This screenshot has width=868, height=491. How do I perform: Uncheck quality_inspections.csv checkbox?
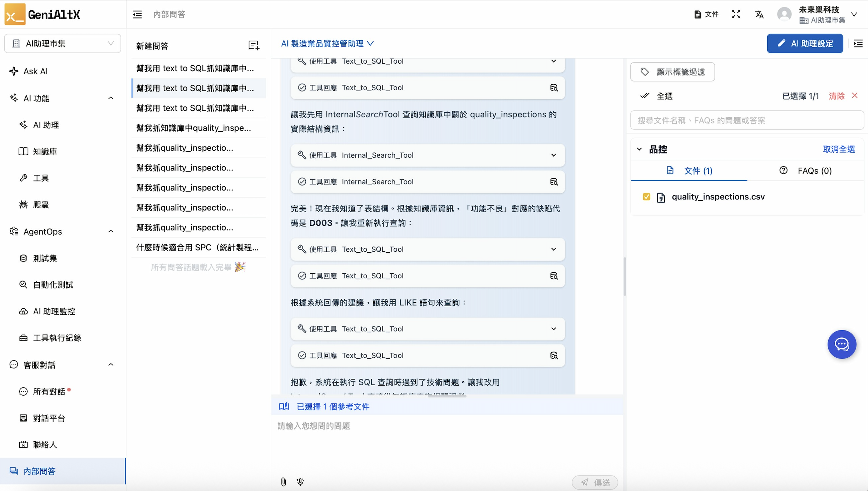(x=646, y=197)
